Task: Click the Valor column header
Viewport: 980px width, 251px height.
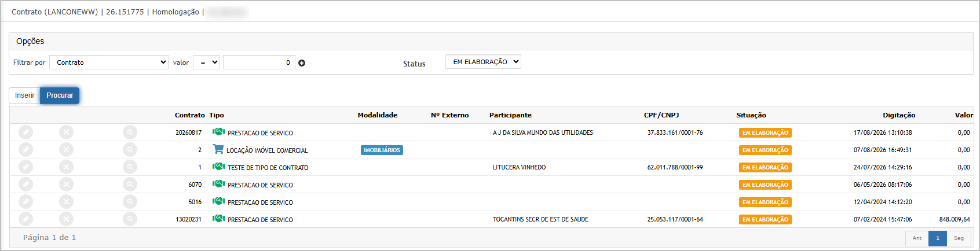Action: (964, 115)
